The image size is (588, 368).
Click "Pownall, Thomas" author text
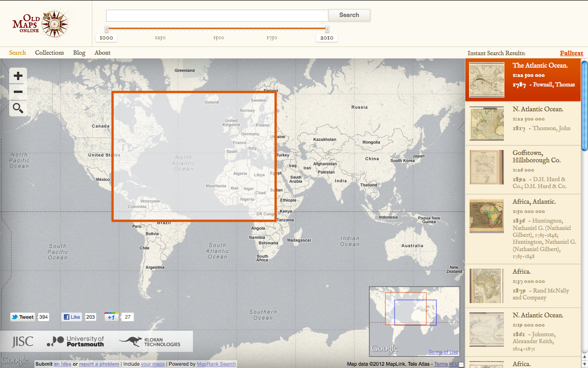click(x=554, y=85)
